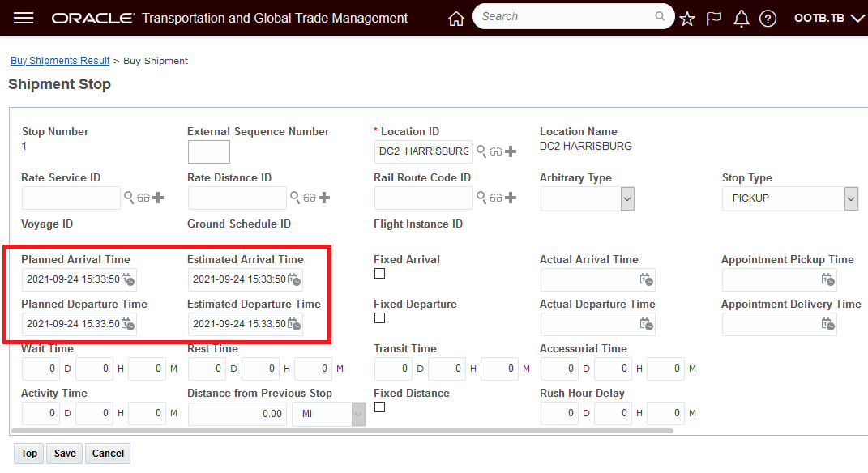
Task: Enable the Fixed Arrival checkbox
Action: pyautogui.click(x=379, y=274)
